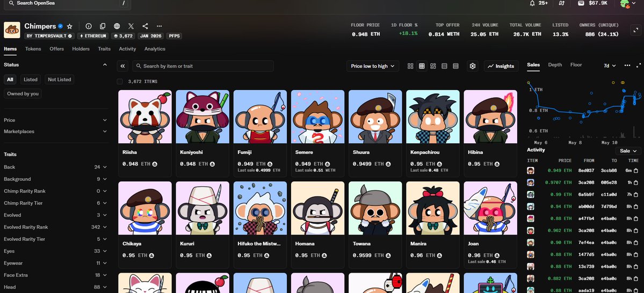Collapse the Status section

pos(105,65)
